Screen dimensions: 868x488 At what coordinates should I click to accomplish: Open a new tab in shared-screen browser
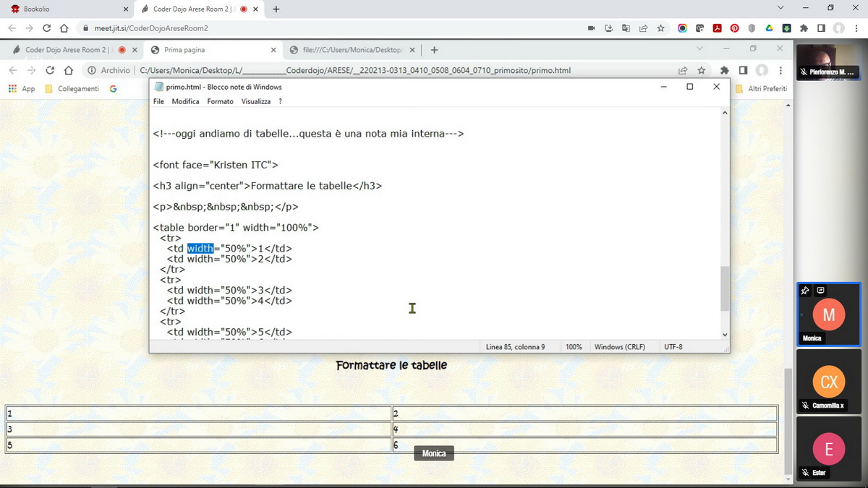click(x=434, y=50)
